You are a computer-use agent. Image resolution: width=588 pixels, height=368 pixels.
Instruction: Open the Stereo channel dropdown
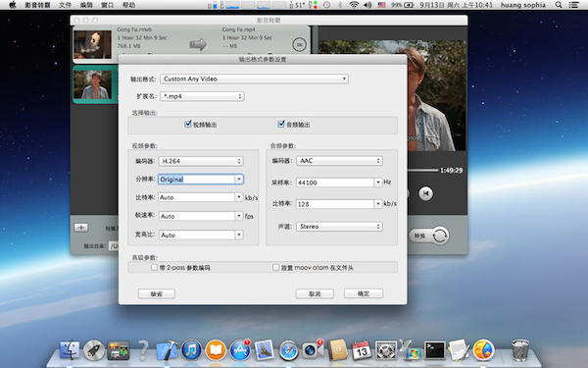click(x=339, y=227)
